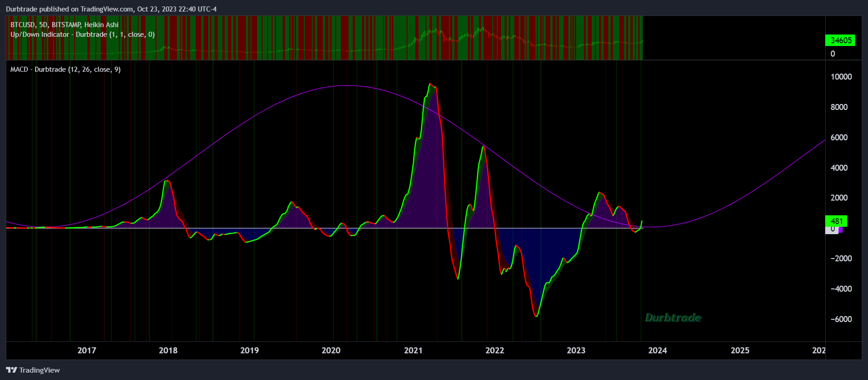Image resolution: width=868 pixels, height=380 pixels.
Task: Click the 2000 value on MACD scale
Action: click(x=839, y=198)
